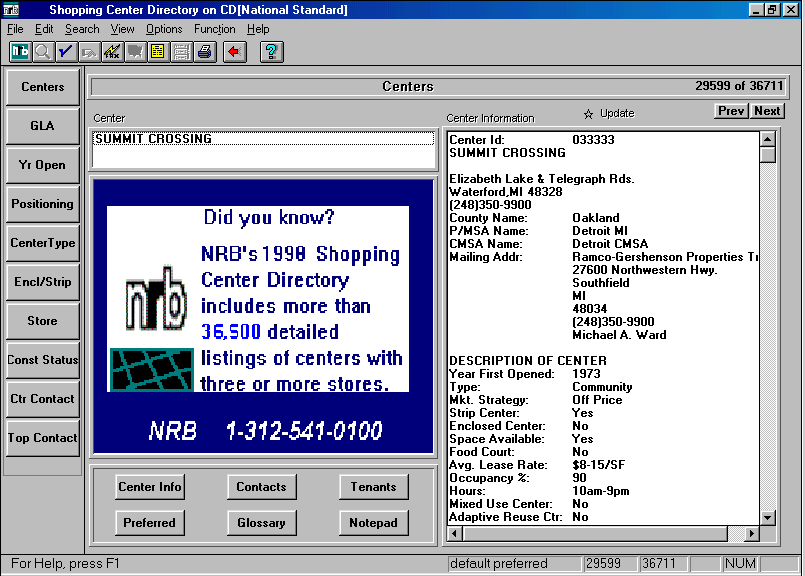Open the Glossary button
Image resolution: width=805 pixels, height=576 pixels.
(x=261, y=523)
